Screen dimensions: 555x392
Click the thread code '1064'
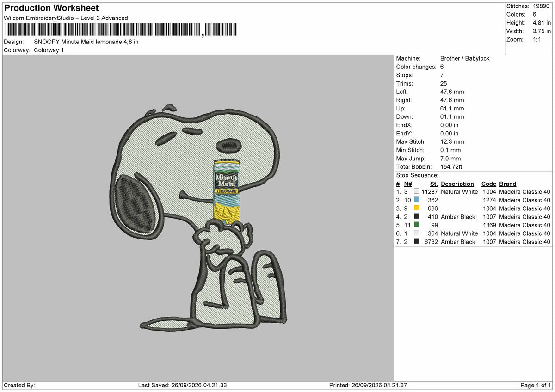point(489,208)
